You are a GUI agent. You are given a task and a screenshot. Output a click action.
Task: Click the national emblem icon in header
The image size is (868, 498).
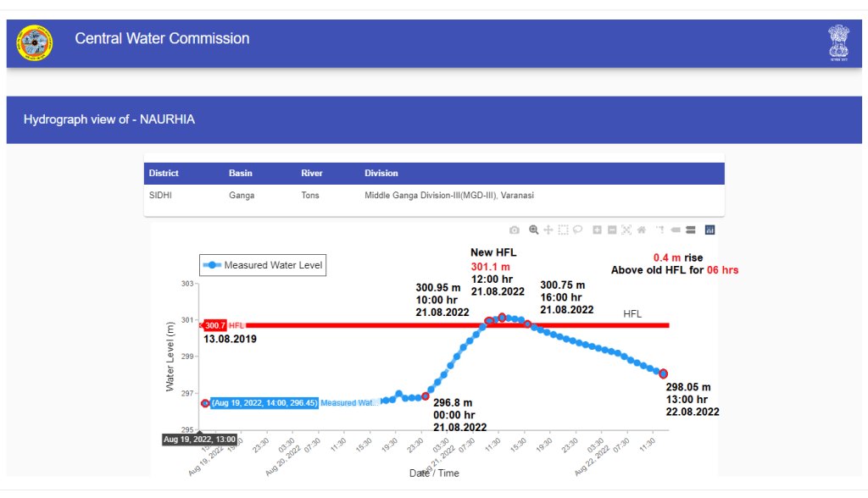click(838, 42)
